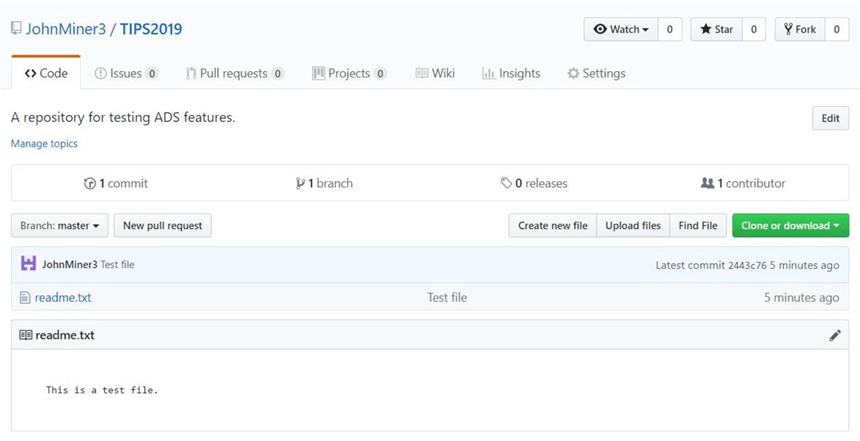This screenshot has width=860, height=441.
Task: Click the repository book icon beside JohnMiner3
Action: [x=16, y=29]
